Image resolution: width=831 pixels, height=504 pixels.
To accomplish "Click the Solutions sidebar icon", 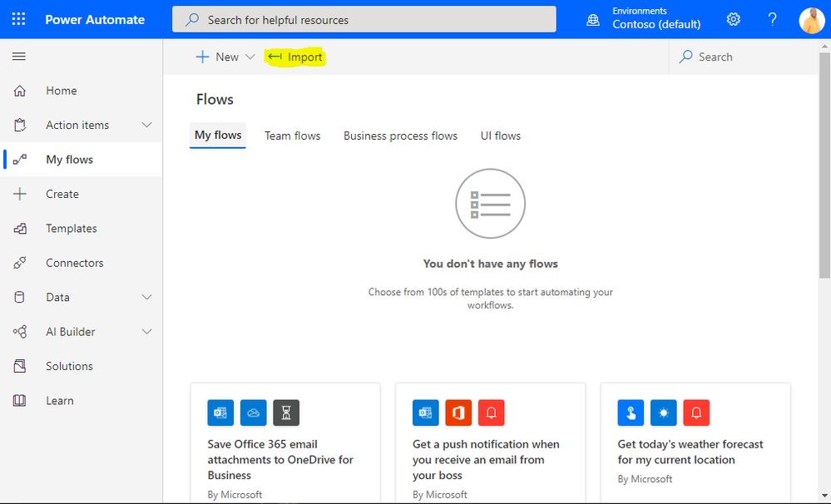I will [20, 366].
